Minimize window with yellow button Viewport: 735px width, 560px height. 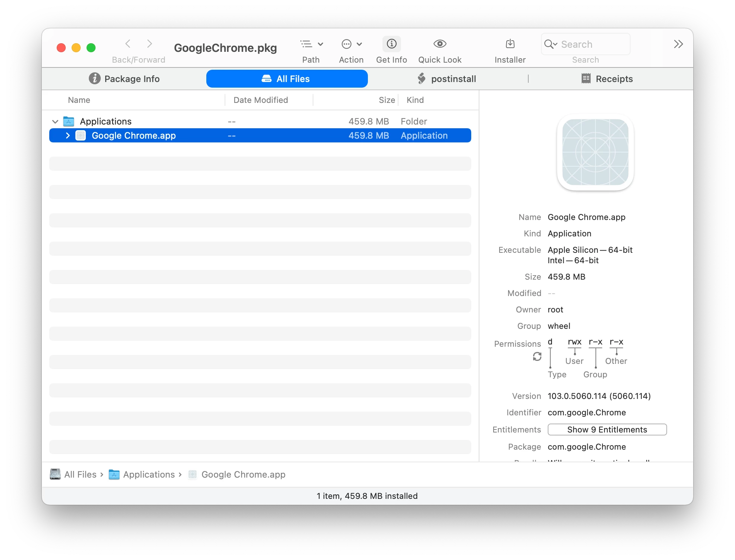76,48
